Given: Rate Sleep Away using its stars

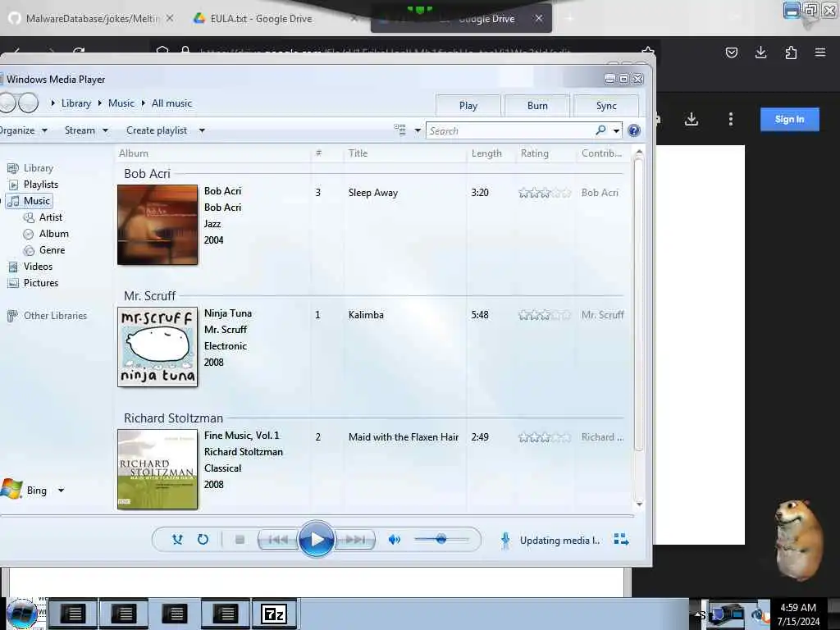Looking at the screenshot, I should [x=545, y=193].
